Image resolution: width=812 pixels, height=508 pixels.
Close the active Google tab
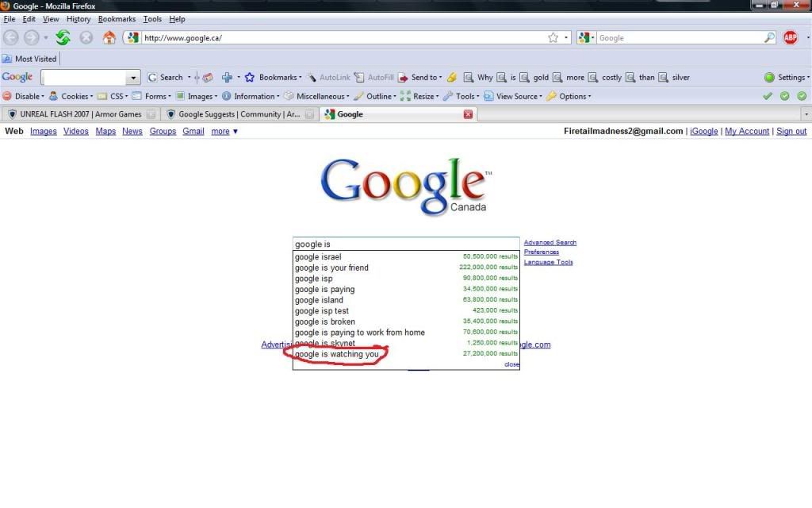[x=468, y=114]
